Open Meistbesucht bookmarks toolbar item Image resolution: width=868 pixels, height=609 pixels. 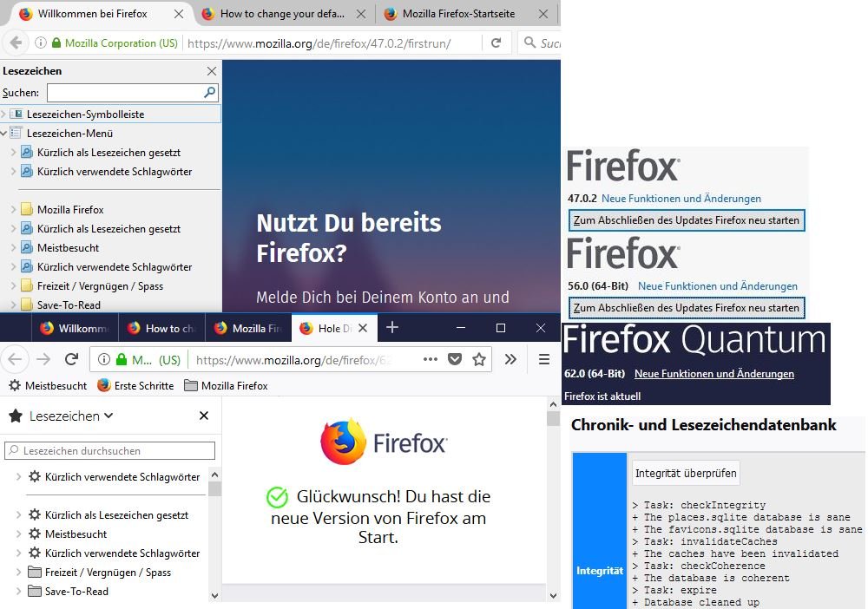coord(48,385)
